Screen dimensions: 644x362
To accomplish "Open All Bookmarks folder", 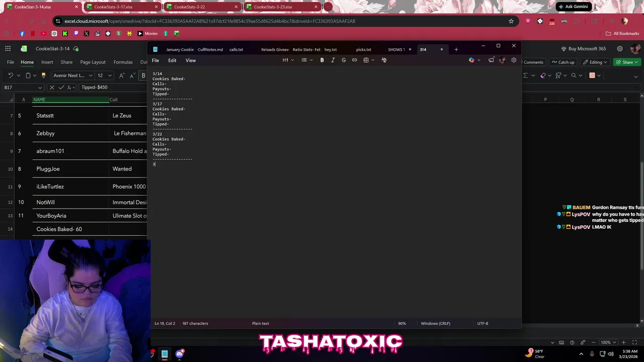I will tap(622, 34).
